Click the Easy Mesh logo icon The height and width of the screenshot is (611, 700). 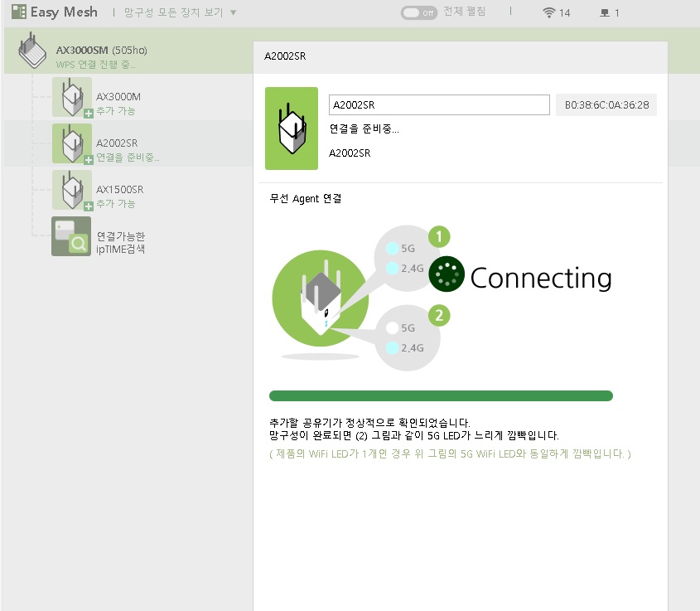19,12
